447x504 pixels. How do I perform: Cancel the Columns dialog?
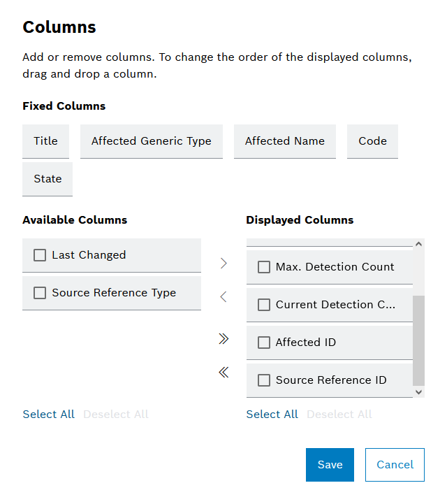click(395, 465)
